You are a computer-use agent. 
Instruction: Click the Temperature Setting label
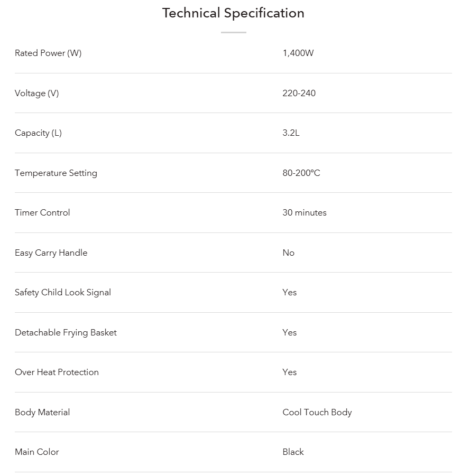coord(56,173)
